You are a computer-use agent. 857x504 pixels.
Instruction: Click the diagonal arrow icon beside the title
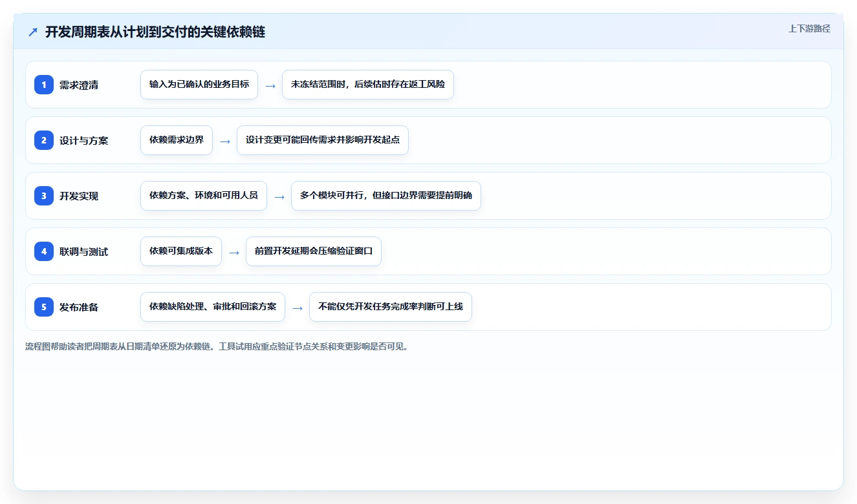pyautogui.click(x=33, y=32)
